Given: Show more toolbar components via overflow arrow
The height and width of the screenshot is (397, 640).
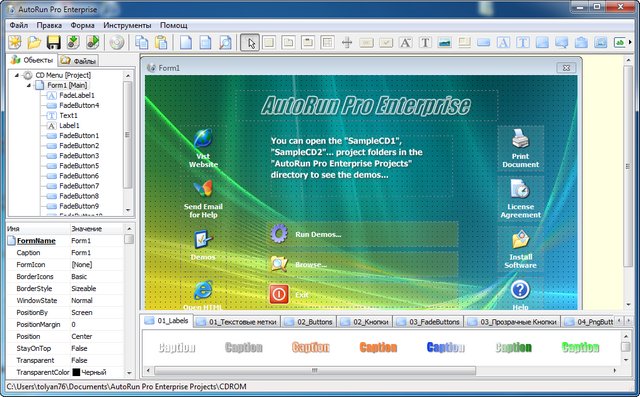Looking at the screenshot, I should tap(631, 42).
